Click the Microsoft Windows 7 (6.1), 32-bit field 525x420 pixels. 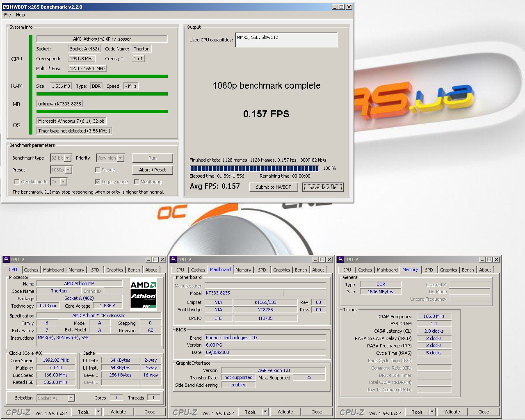[x=71, y=121]
